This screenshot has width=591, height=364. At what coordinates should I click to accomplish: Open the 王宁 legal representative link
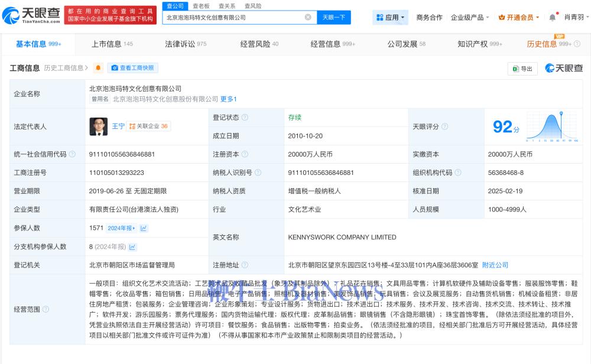point(118,126)
